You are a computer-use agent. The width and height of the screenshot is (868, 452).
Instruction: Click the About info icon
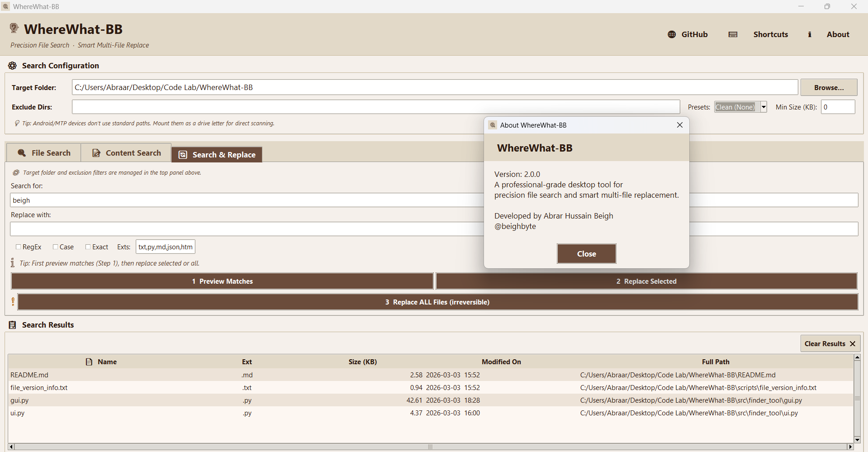809,34
